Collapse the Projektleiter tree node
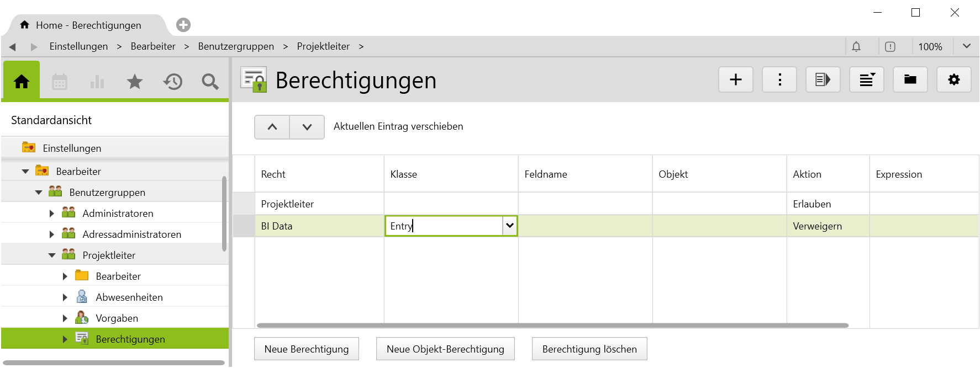The image size is (980, 368). coord(52,255)
